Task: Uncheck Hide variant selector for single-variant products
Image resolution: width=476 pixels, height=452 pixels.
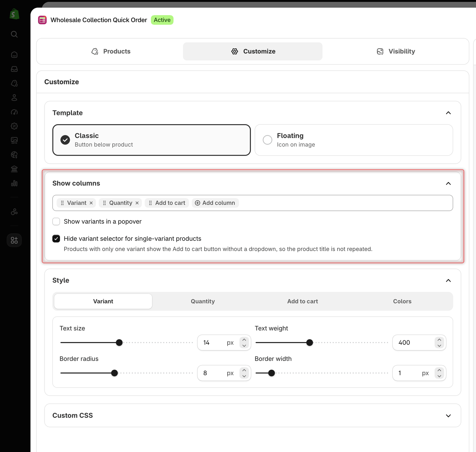Action: (x=56, y=239)
